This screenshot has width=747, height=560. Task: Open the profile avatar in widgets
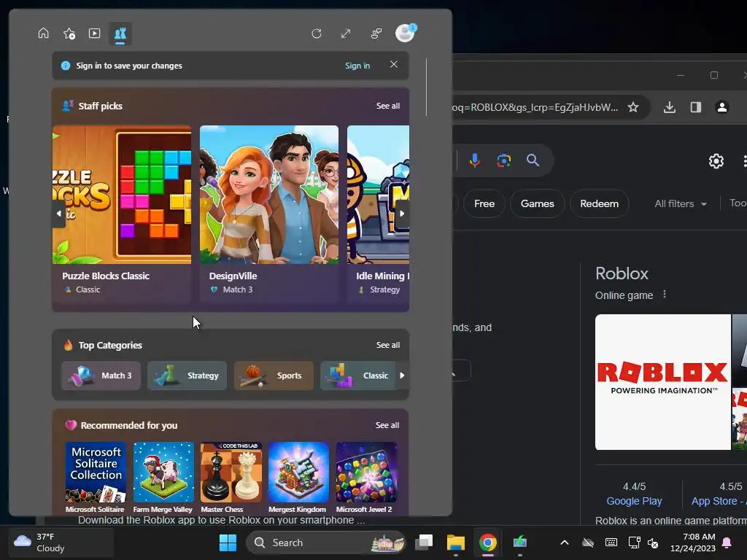406,33
